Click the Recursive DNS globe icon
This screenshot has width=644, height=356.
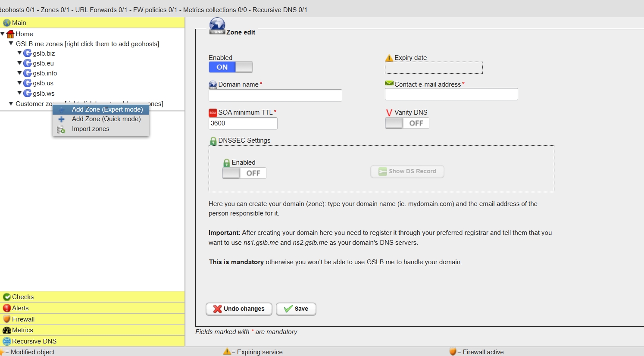click(x=7, y=341)
